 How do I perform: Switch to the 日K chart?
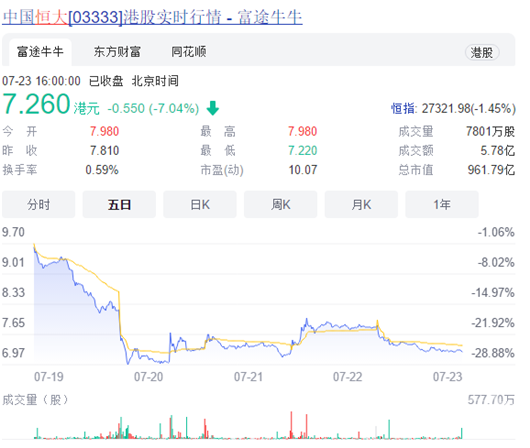pyautogui.click(x=200, y=205)
